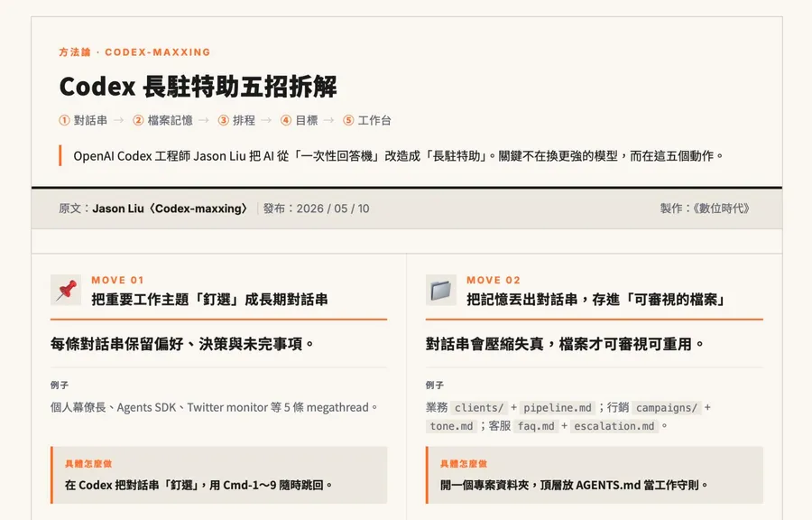
Task: Select step ⑤ 工作台 in the step list
Action: [x=367, y=120]
